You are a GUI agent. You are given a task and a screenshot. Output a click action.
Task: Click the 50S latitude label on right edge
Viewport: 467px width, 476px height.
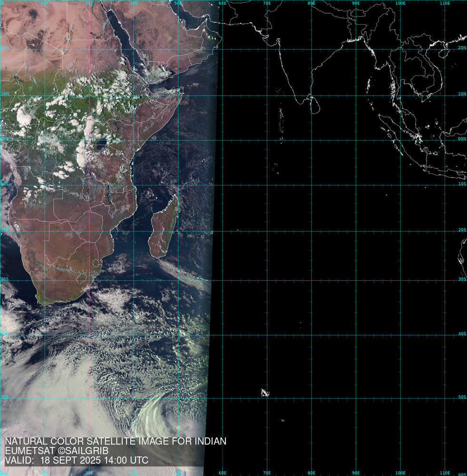(462, 397)
